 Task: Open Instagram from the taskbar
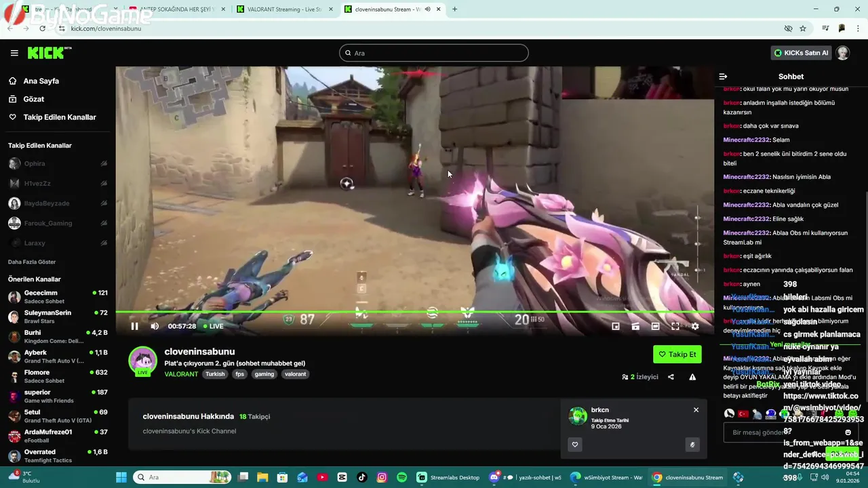(x=382, y=477)
